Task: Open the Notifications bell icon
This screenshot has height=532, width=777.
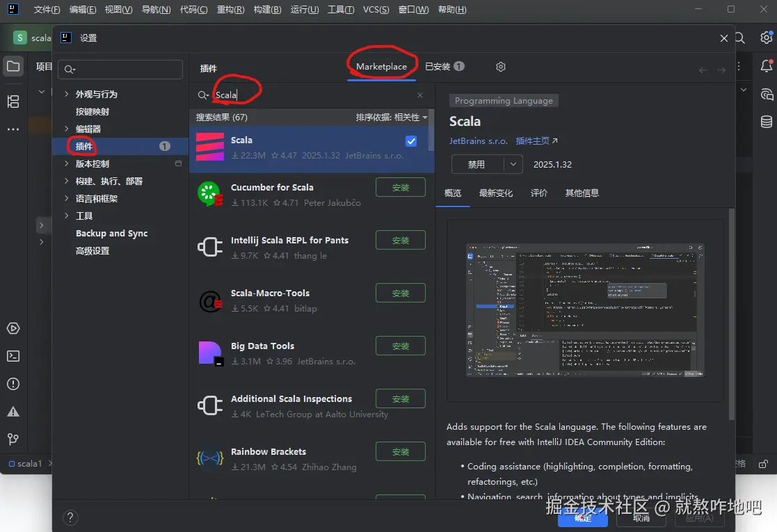Action: (x=767, y=66)
